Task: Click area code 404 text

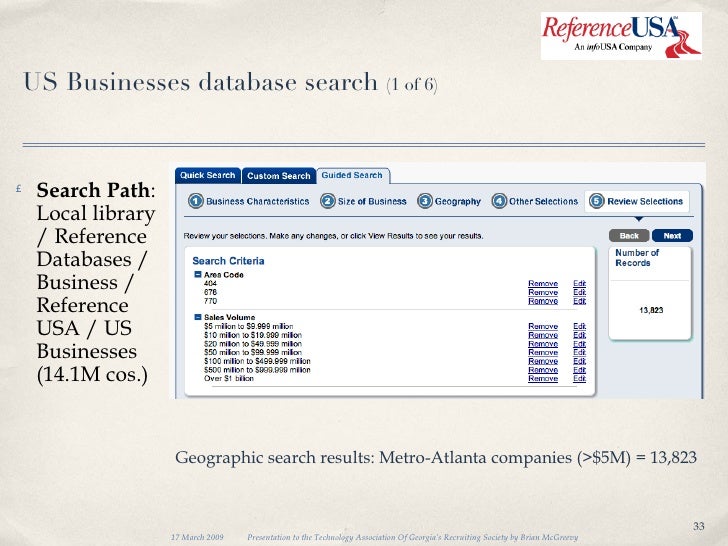Action: pos(210,283)
